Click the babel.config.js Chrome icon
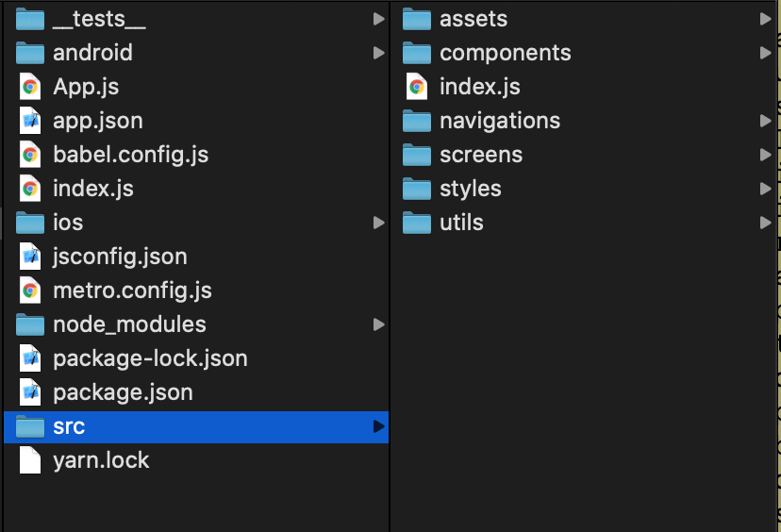 click(30, 155)
